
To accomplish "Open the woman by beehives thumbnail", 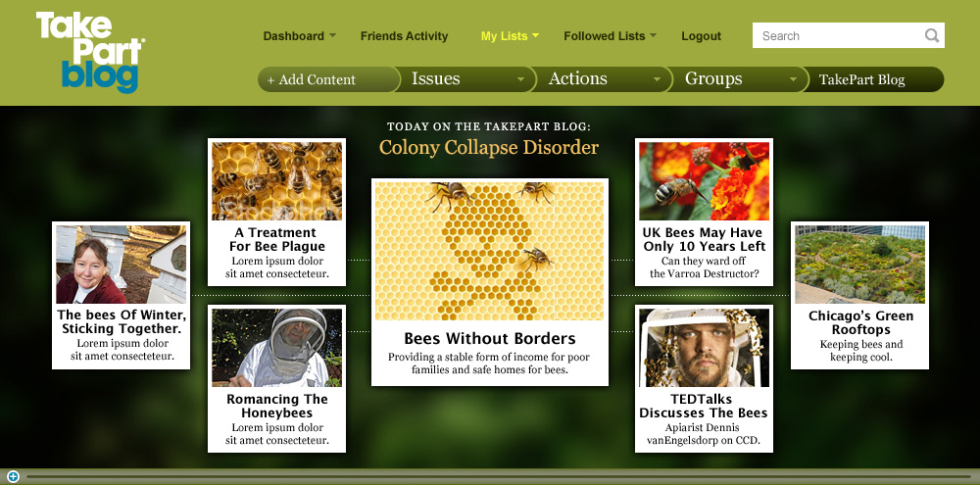I will point(122,265).
